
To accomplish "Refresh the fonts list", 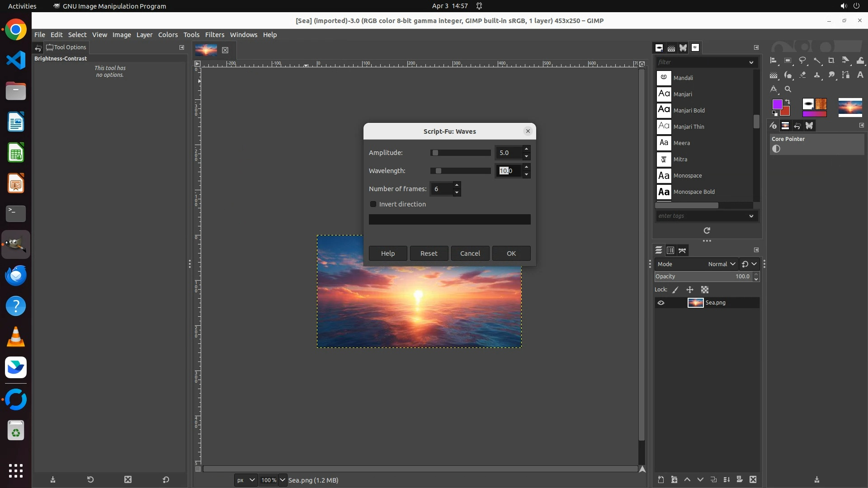I will (707, 230).
